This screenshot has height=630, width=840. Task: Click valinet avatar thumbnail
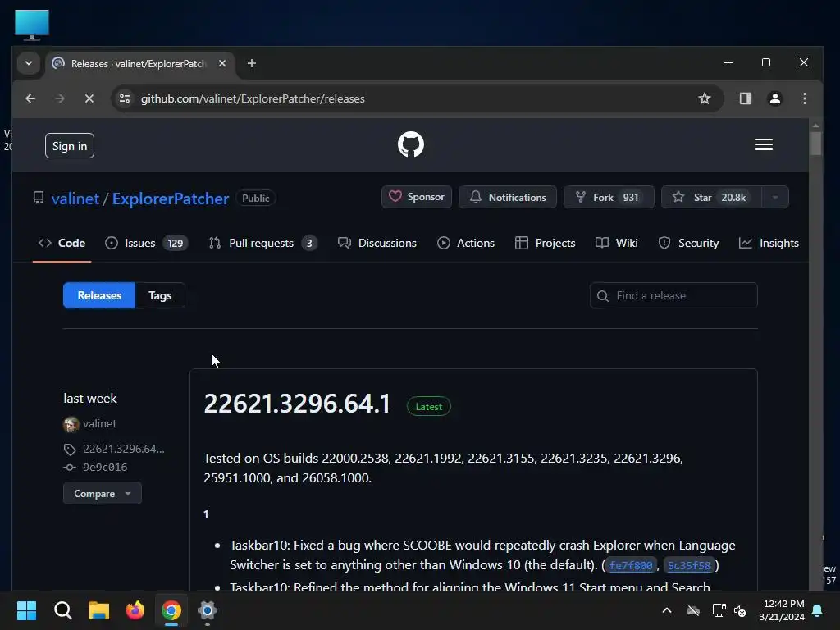71,424
